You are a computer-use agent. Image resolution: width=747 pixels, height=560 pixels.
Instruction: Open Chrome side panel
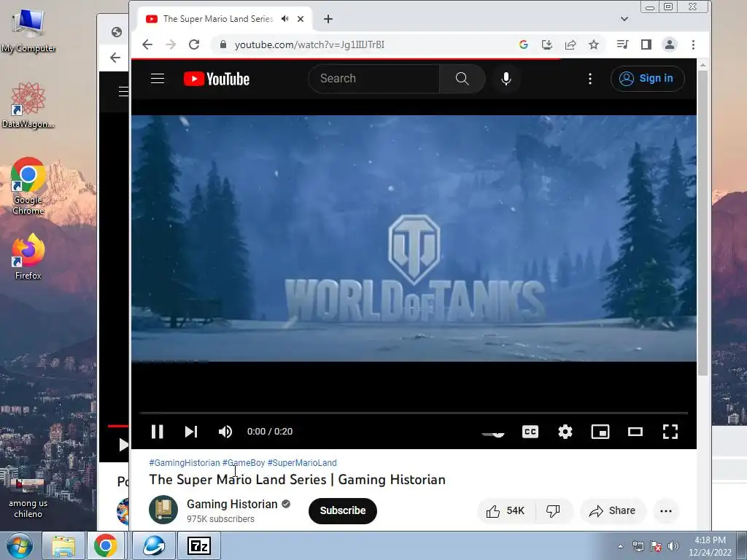pyautogui.click(x=646, y=44)
